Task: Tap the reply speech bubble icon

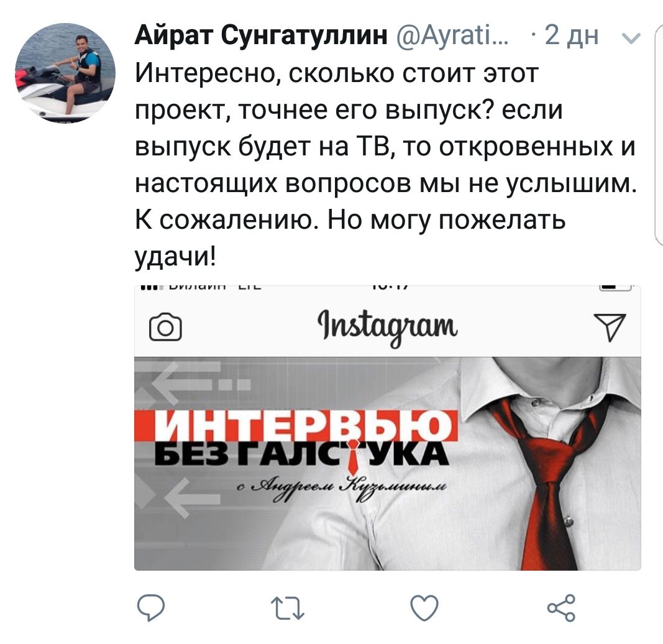Action: click(x=151, y=608)
